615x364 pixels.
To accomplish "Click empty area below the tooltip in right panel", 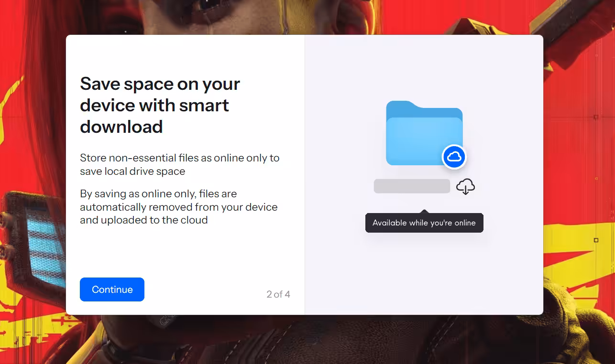I will (424, 277).
